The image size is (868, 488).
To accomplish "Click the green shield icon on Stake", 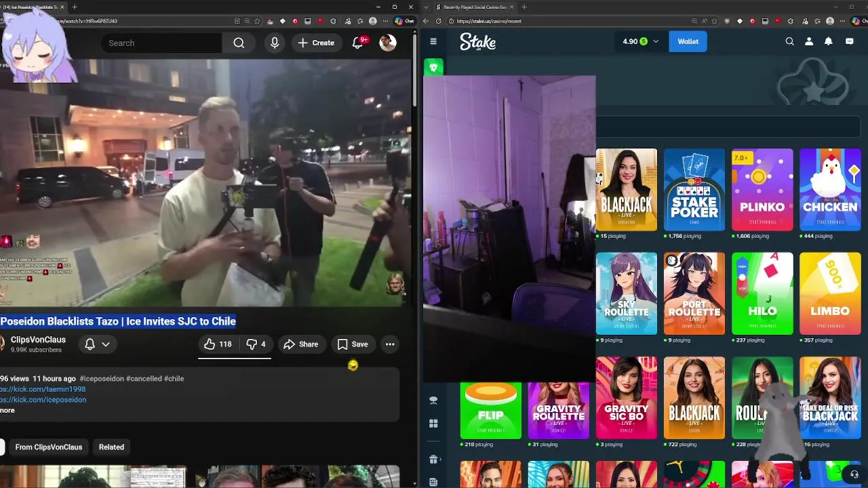I will (x=434, y=66).
